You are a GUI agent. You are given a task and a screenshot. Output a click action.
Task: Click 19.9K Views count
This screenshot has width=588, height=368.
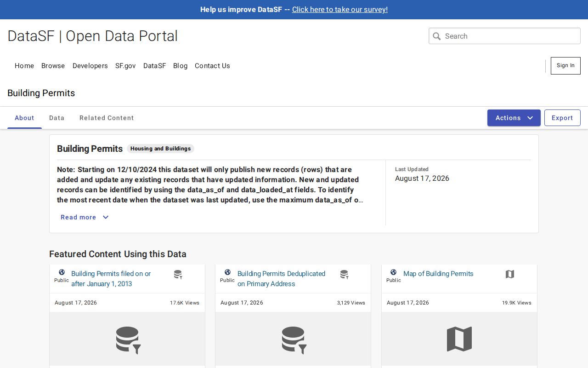click(x=517, y=303)
